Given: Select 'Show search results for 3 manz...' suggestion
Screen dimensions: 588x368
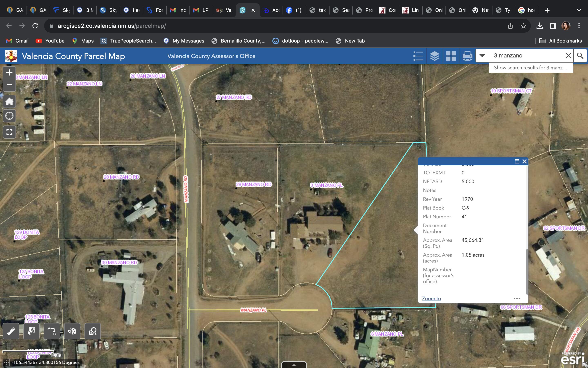Looking at the screenshot, I should pos(531,68).
